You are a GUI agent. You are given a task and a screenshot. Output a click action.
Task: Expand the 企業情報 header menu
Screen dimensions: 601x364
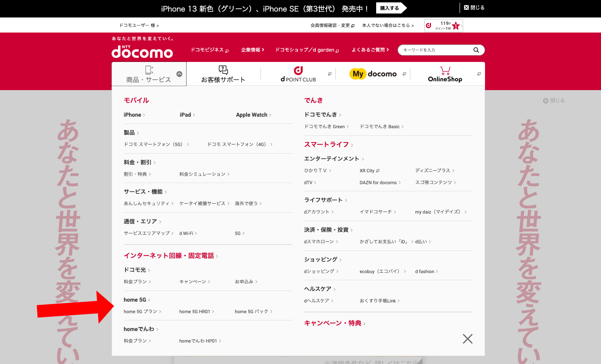click(x=252, y=50)
